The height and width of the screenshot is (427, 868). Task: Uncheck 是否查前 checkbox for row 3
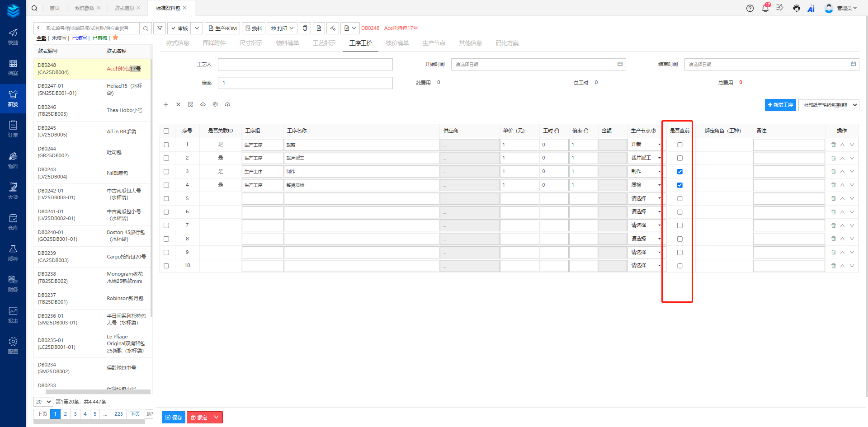click(679, 172)
